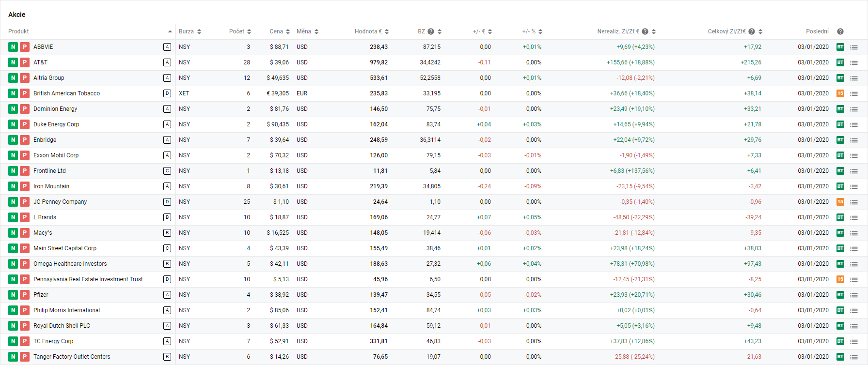Image resolution: width=868 pixels, height=365 pixels.
Task: Open the Philip Morris International link
Action: (66, 310)
